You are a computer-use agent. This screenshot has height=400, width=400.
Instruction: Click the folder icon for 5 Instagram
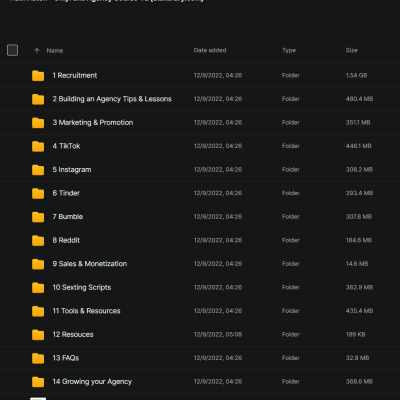click(x=38, y=170)
